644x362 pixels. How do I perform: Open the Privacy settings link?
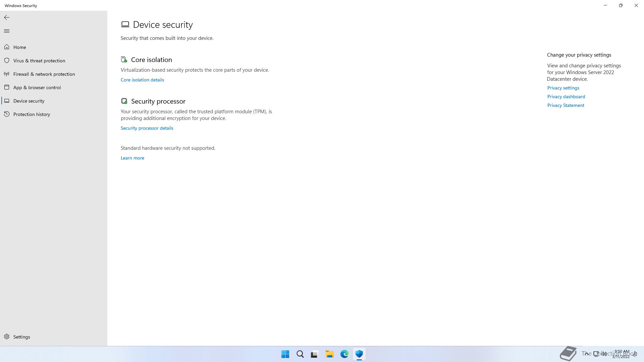[563, 88]
